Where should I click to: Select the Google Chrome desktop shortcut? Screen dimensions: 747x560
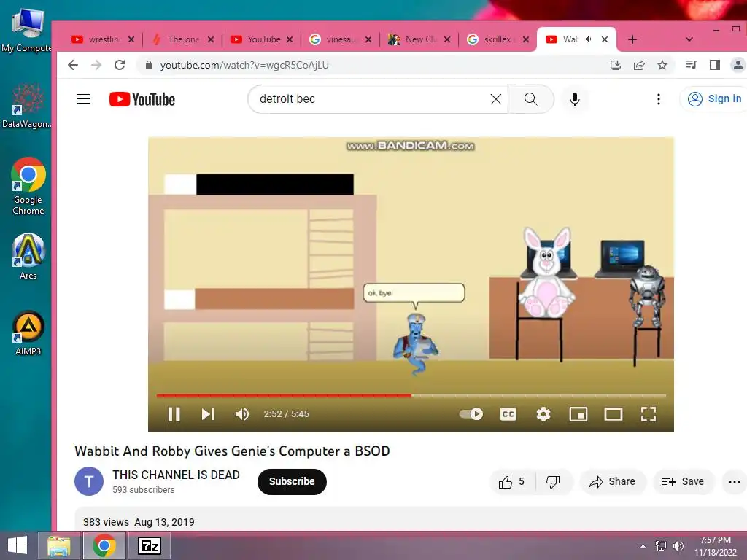pyautogui.click(x=28, y=186)
